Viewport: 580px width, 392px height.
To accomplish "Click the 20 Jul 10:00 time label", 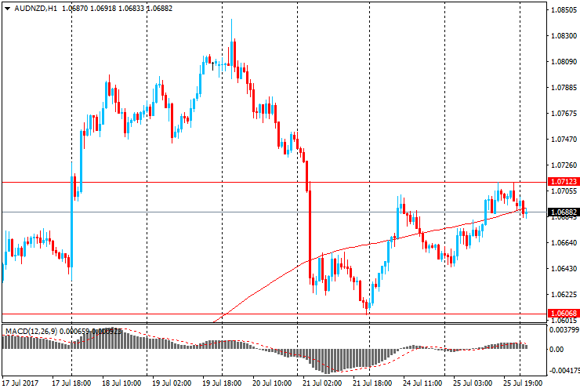I will pos(272,383).
